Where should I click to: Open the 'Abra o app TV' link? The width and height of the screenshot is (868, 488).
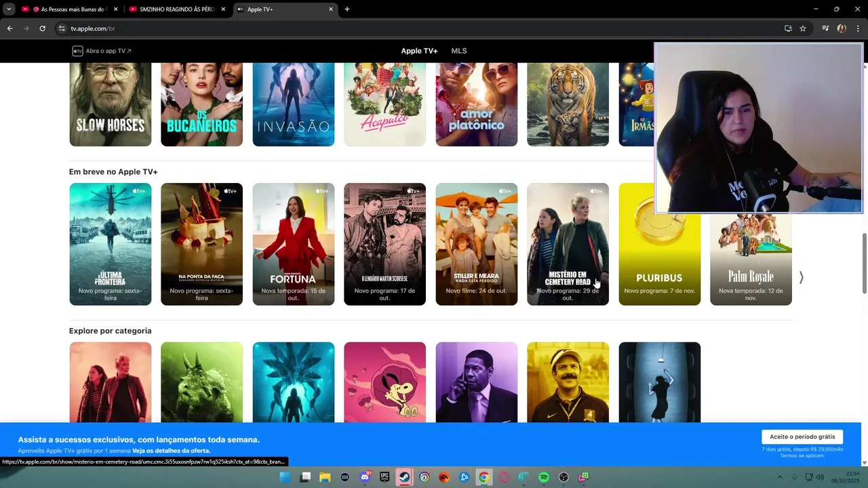tap(102, 51)
